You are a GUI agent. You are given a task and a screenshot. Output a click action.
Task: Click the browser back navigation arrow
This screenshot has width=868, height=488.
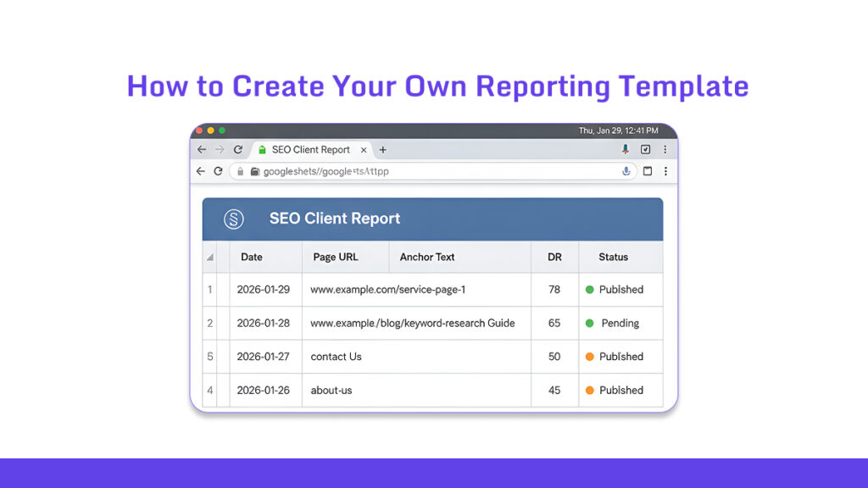click(x=201, y=149)
